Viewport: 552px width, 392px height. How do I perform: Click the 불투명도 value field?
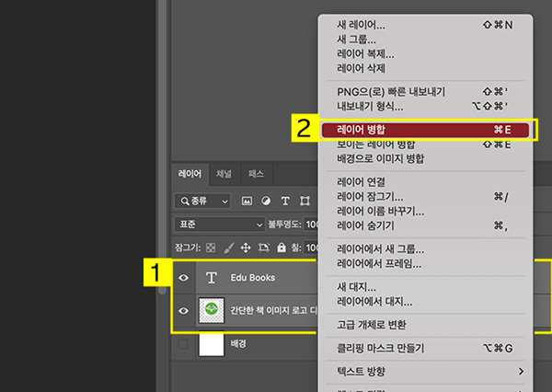point(311,225)
